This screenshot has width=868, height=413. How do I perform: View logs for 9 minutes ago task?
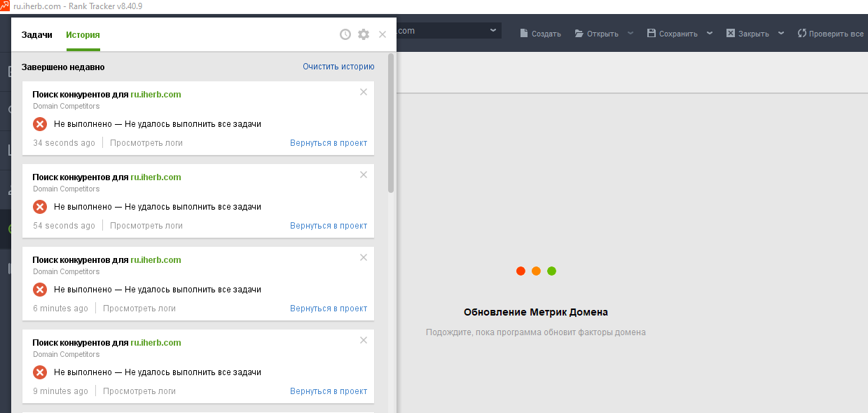coord(139,391)
